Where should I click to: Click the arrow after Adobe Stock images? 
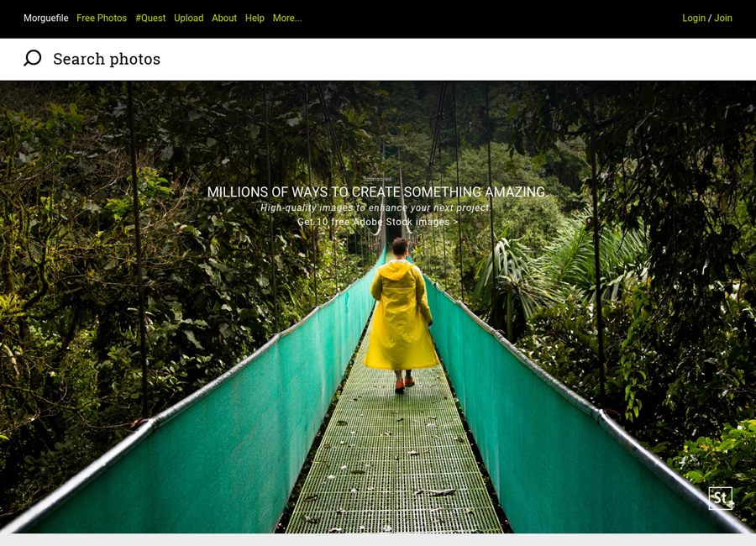point(455,222)
